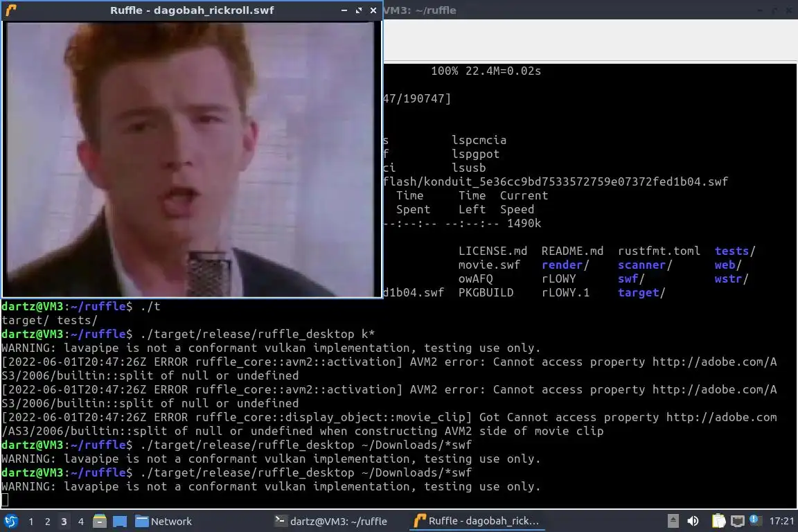Click the terminal cursor on last line
798x532 pixels.
coord(5,500)
